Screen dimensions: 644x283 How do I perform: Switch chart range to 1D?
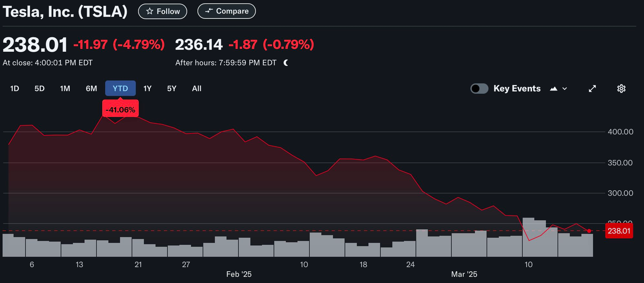tap(14, 89)
